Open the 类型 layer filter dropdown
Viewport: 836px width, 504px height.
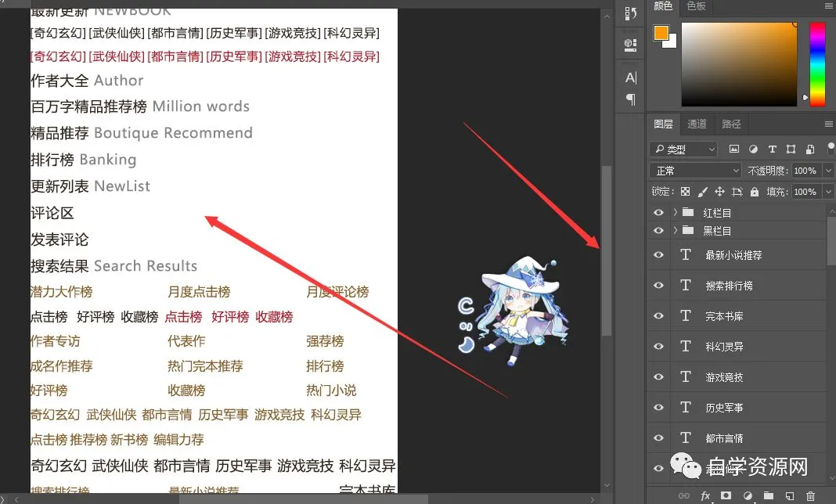(683, 149)
